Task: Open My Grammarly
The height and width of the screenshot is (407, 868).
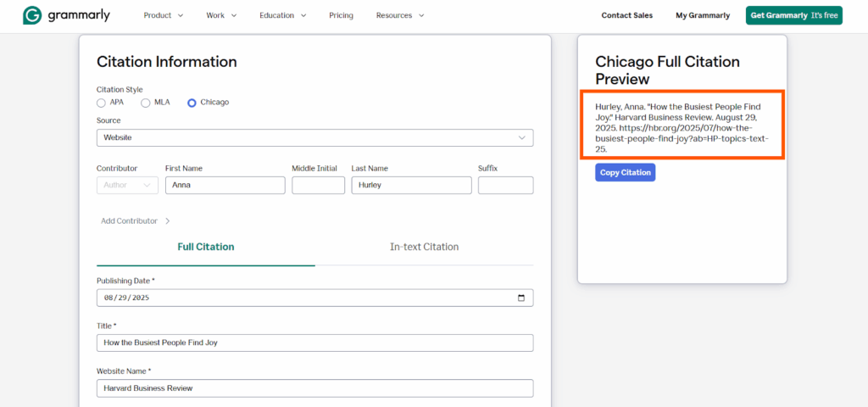Action: tap(703, 15)
